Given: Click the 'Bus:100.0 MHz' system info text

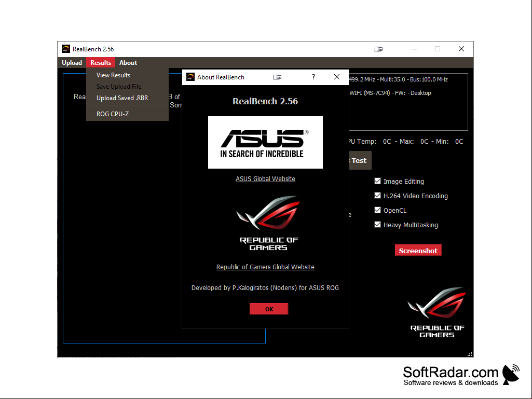Looking at the screenshot, I should pos(429,79).
